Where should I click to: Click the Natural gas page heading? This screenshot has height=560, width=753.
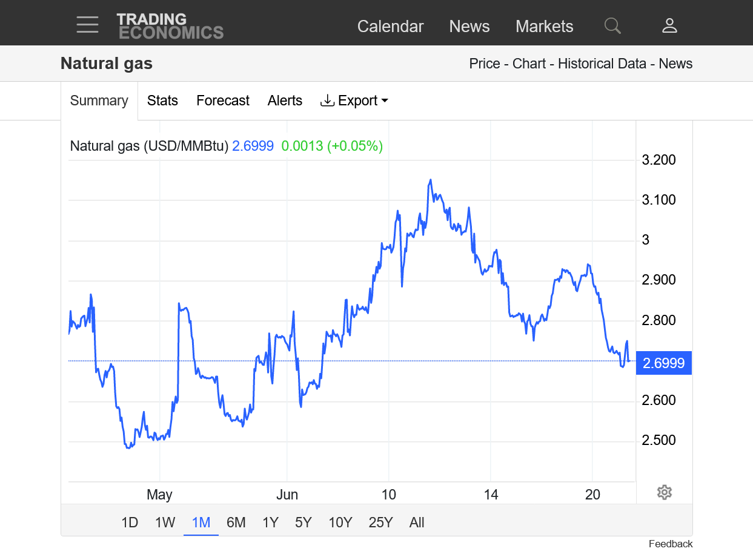(107, 64)
